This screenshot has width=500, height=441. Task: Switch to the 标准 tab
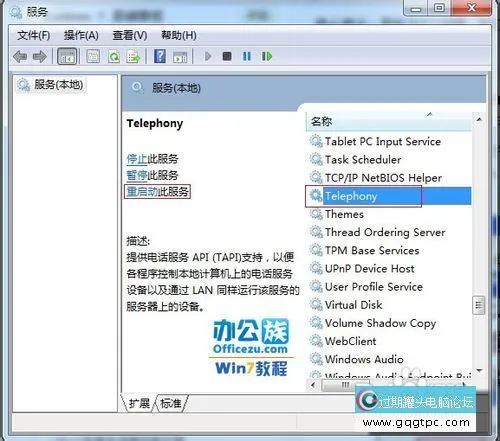(171, 403)
